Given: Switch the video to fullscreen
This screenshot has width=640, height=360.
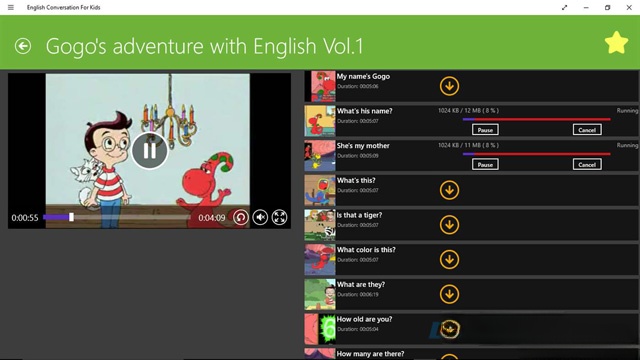Looking at the screenshot, I should tap(280, 217).
